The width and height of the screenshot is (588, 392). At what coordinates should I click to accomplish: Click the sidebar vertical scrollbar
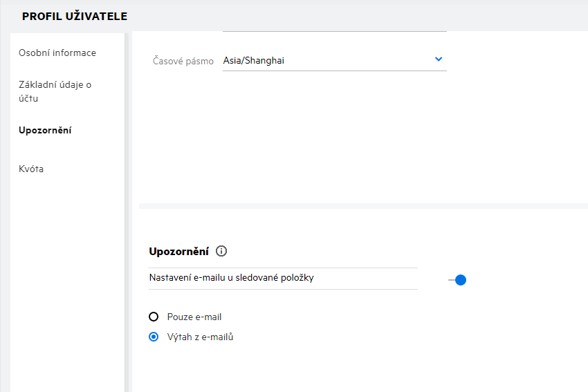click(x=127, y=207)
